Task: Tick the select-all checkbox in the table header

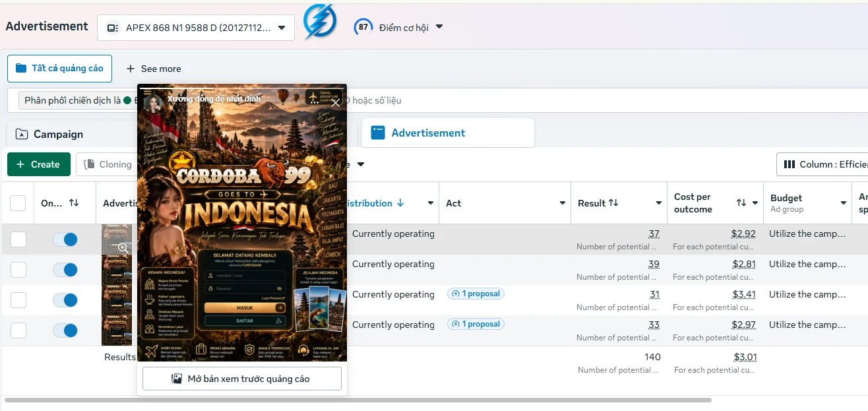Action: click(x=18, y=203)
